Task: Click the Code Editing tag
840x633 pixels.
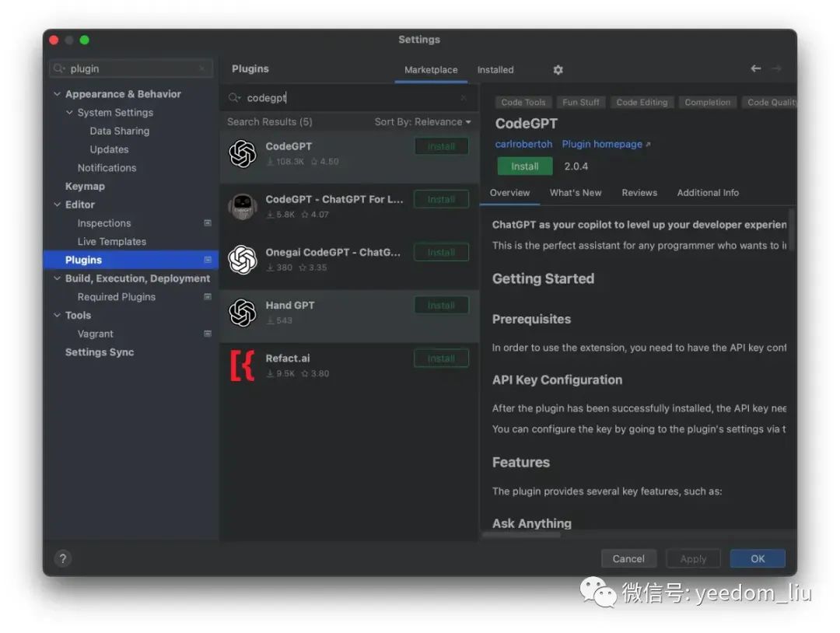Action: click(x=642, y=103)
